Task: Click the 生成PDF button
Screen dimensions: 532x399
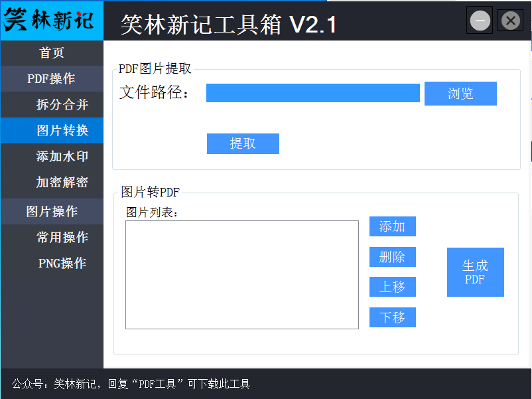Action: pos(476,272)
